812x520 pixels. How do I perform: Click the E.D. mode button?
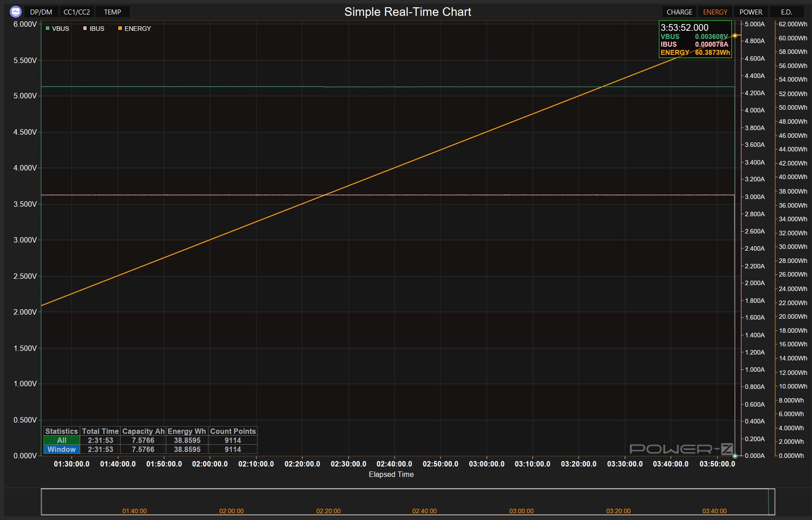pyautogui.click(x=787, y=12)
